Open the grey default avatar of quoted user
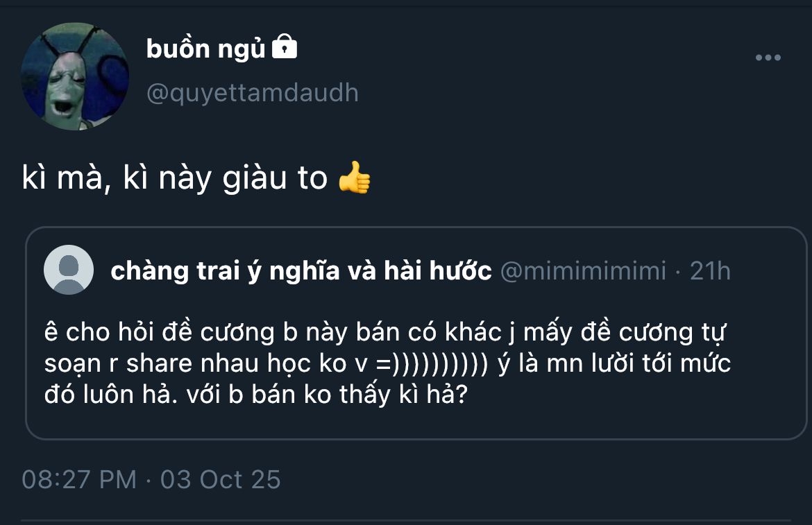The width and height of the screenshot is (812, 525). (x=69, y=270)
